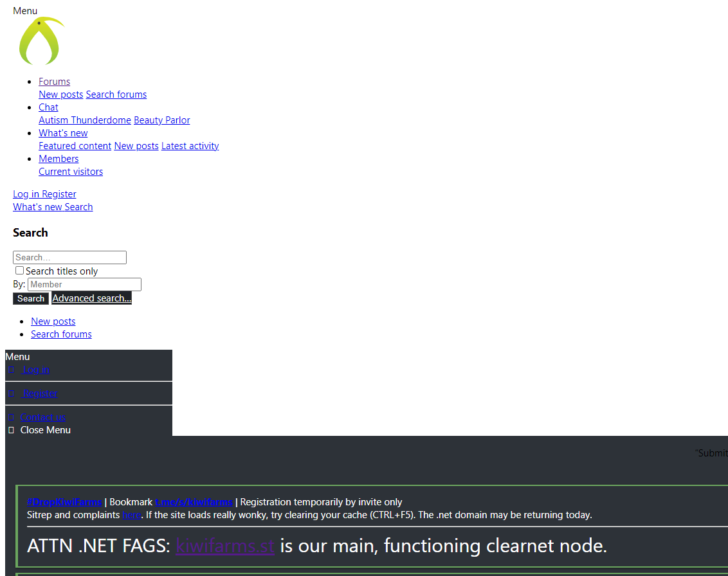Open What's new link below Log in
Screen dimensions: 728x576
pyautogui.click(x=37, y=208)
